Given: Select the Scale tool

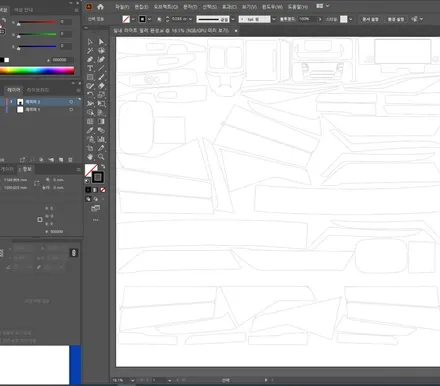Looking at the screenshot, I should 101,95.
